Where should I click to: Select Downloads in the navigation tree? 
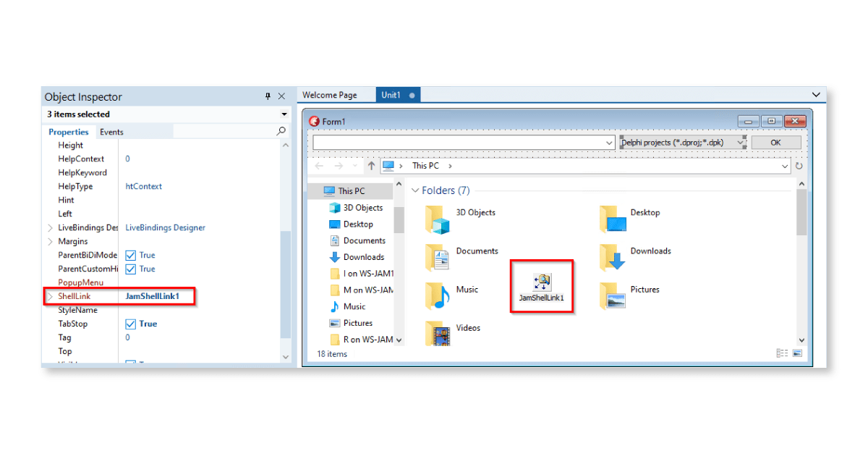(x=363, y=257)
